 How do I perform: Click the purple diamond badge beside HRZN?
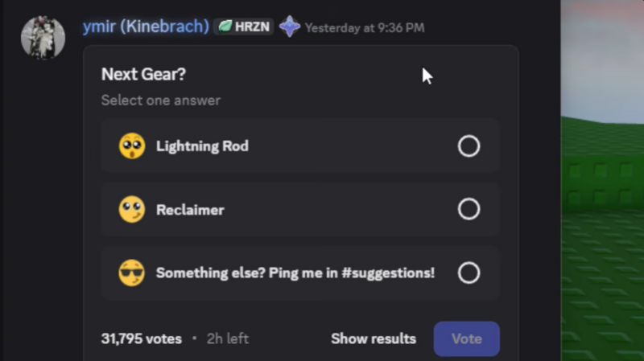click(x=290, y=27)
